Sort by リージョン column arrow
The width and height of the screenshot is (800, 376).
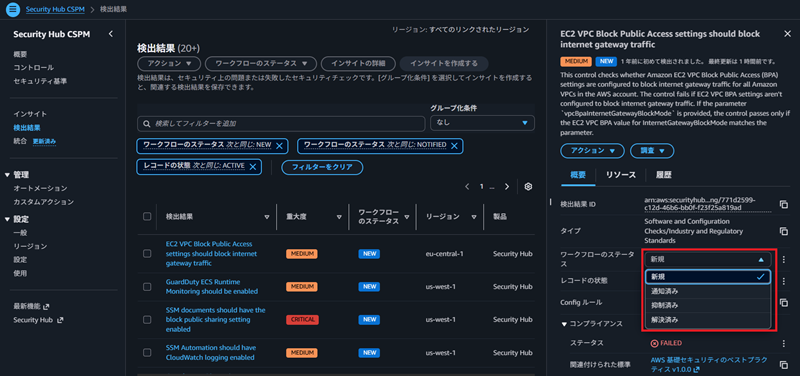473,217
